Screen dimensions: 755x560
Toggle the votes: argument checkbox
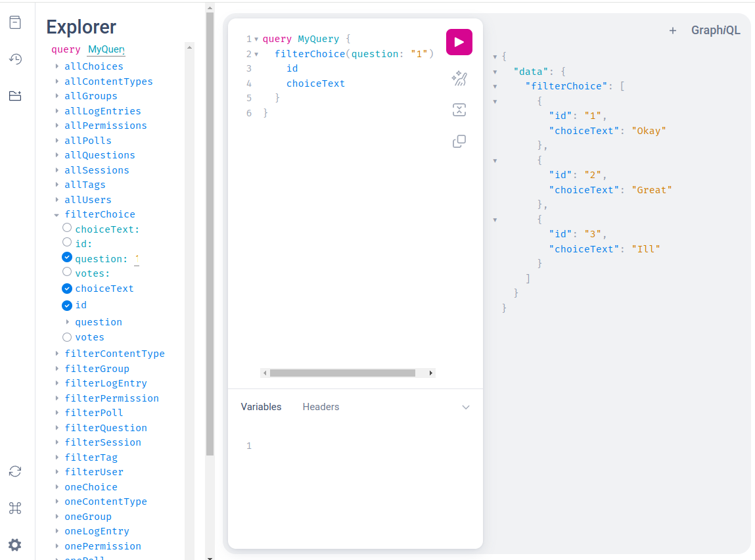click(67, 271)
